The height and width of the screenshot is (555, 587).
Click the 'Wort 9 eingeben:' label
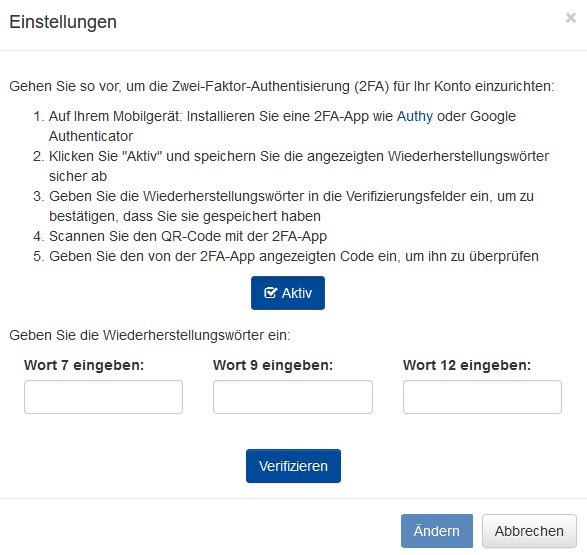click(273, 365)
